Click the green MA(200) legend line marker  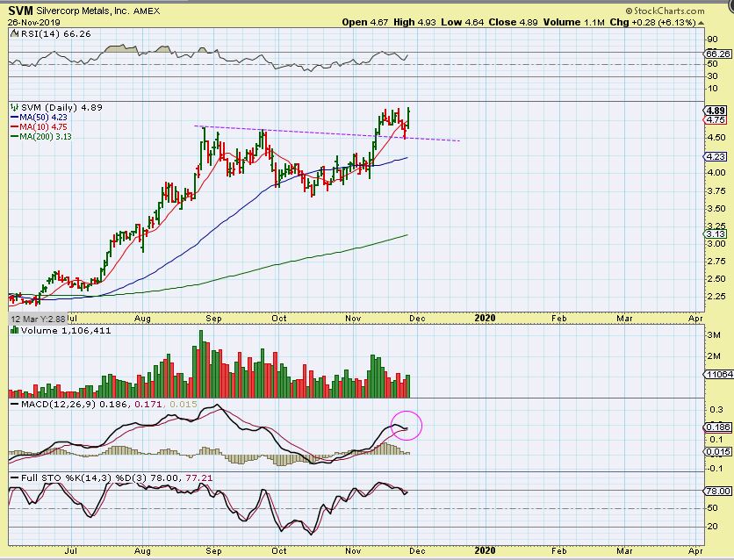(15, 137)
